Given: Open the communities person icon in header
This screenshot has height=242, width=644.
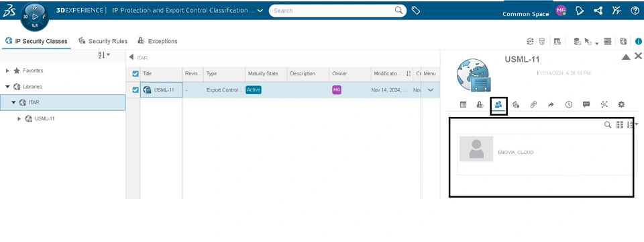Looking at the screenshot, I should point(616,11).
